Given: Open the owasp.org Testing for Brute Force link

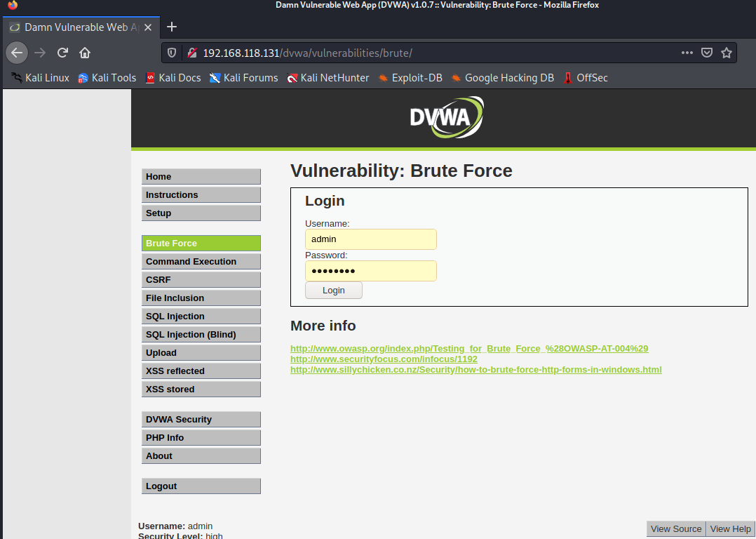Looking at the screenshot, I should [469, 348].
